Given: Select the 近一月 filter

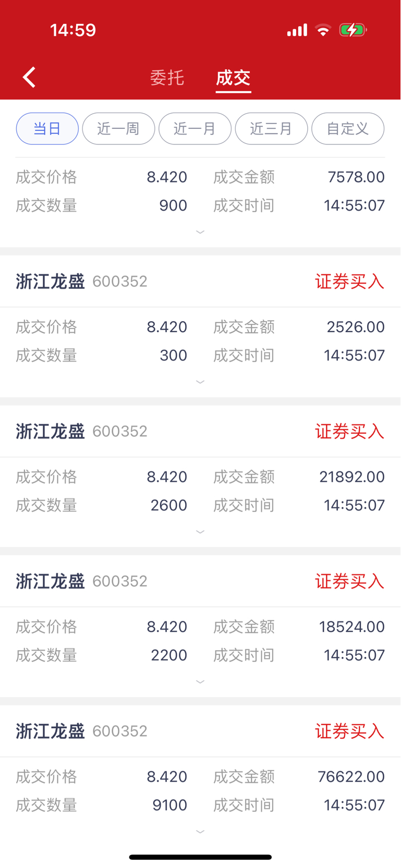Looking at the screenshot, I should [195, 129].
